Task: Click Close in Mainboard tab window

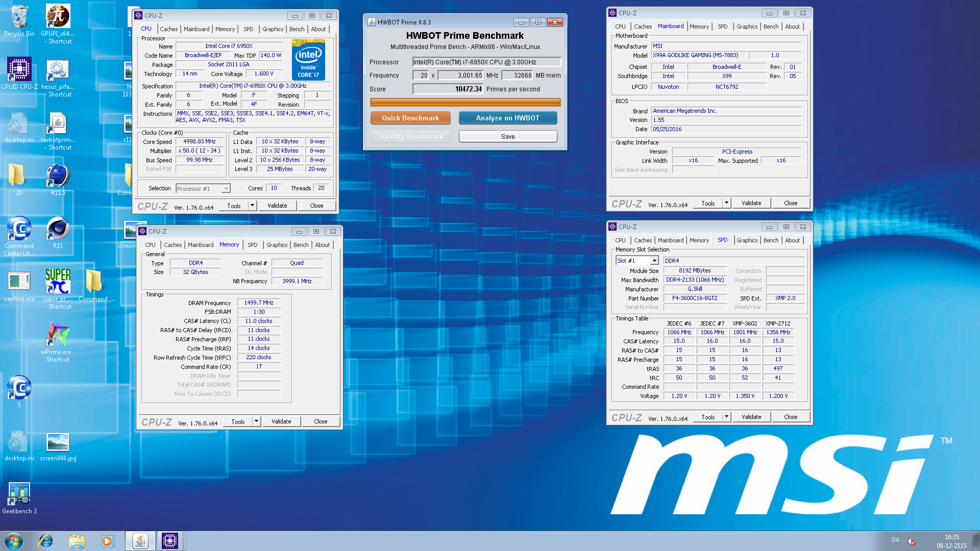Action: [x=791, y=203]
